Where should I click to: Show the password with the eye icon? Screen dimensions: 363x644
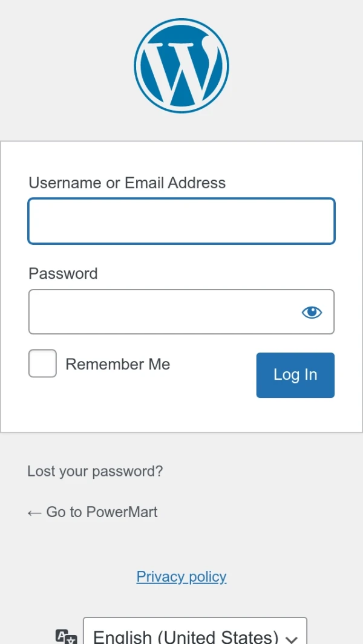pyautogui.click(x=312, y=312)
